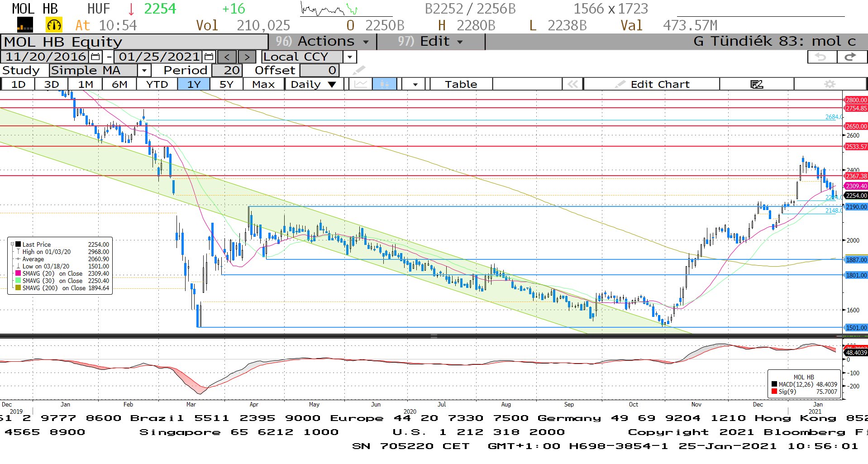Click the Edit Chart button

click(x=652, y=84)
